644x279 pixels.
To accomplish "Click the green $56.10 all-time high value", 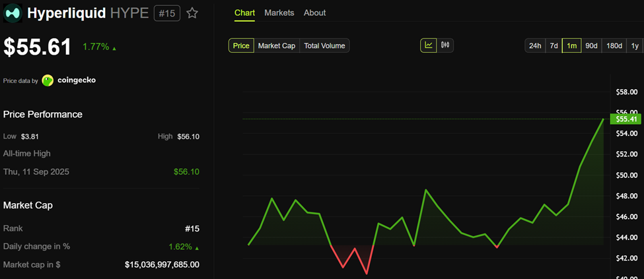I will [186, 171].
